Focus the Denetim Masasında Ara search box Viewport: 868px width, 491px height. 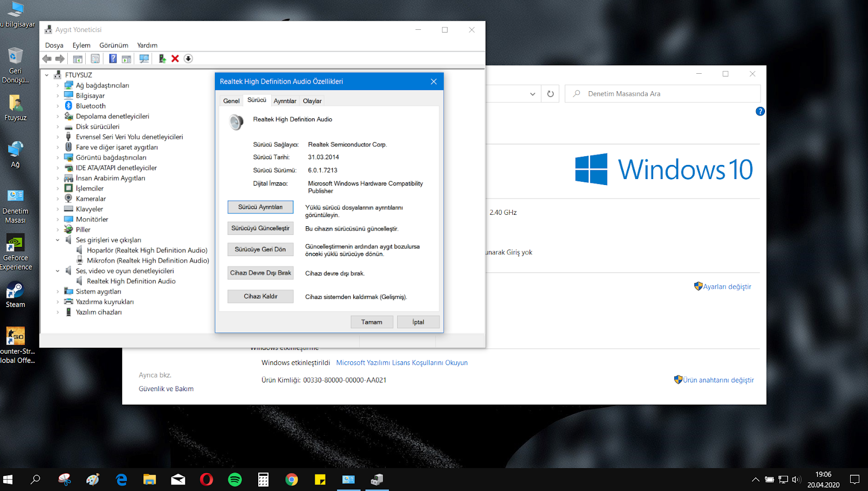[662, 94]
